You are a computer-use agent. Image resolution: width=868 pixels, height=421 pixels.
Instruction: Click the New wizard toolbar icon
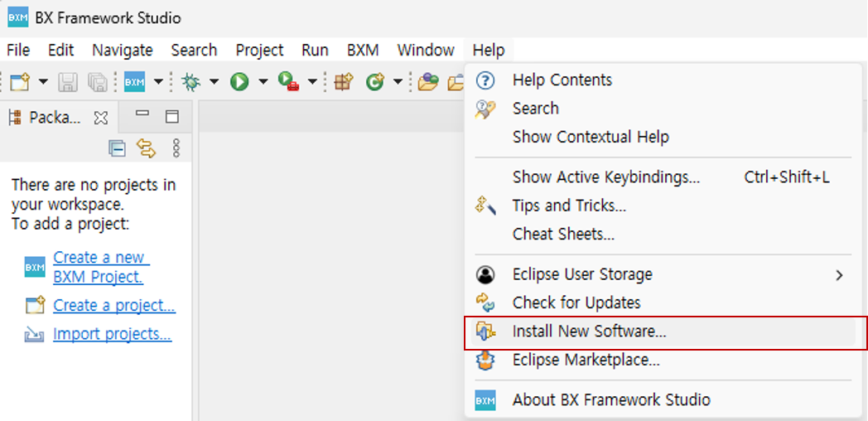click(x=20, y=82)
